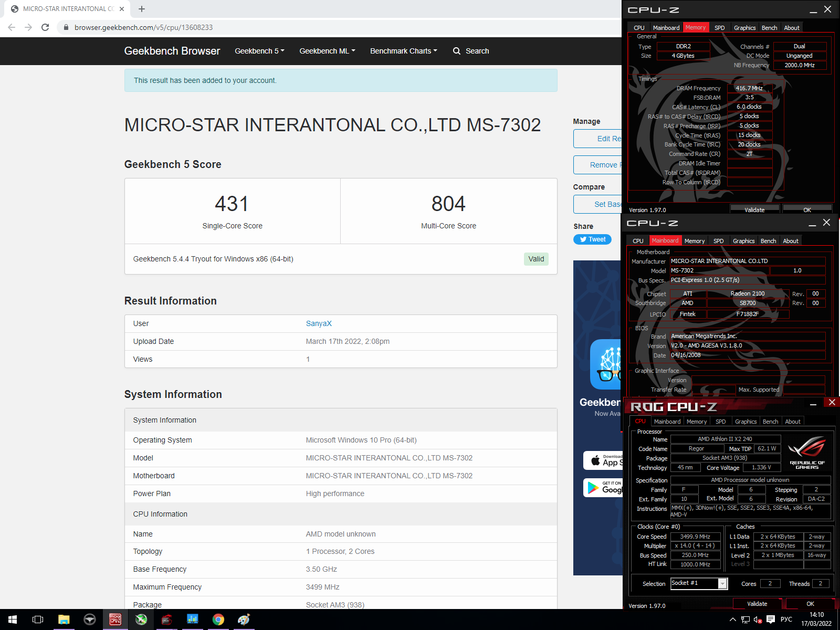Minimize the ROG CPU-Z window

813,404
